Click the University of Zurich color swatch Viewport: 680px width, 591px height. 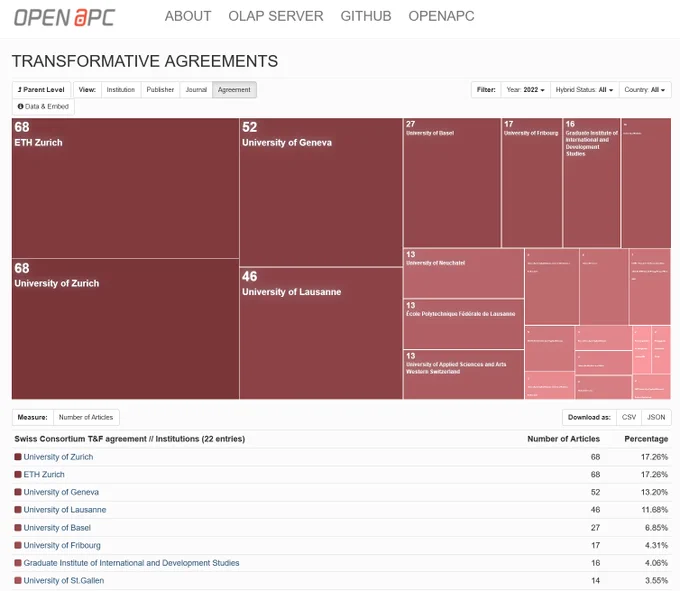18,457
